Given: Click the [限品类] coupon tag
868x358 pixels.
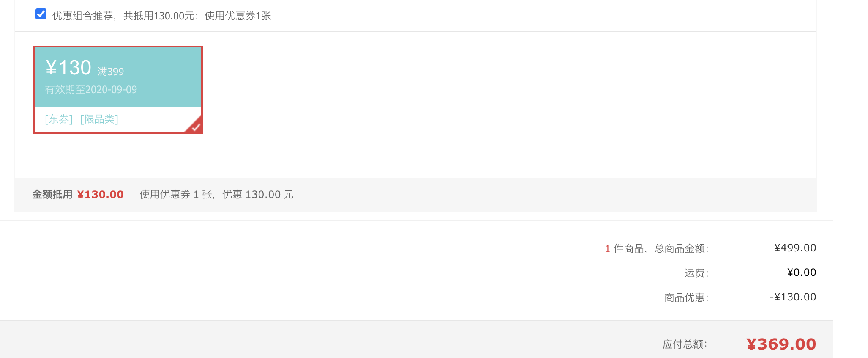Looking at the screenshot, I should click(99, 119).
